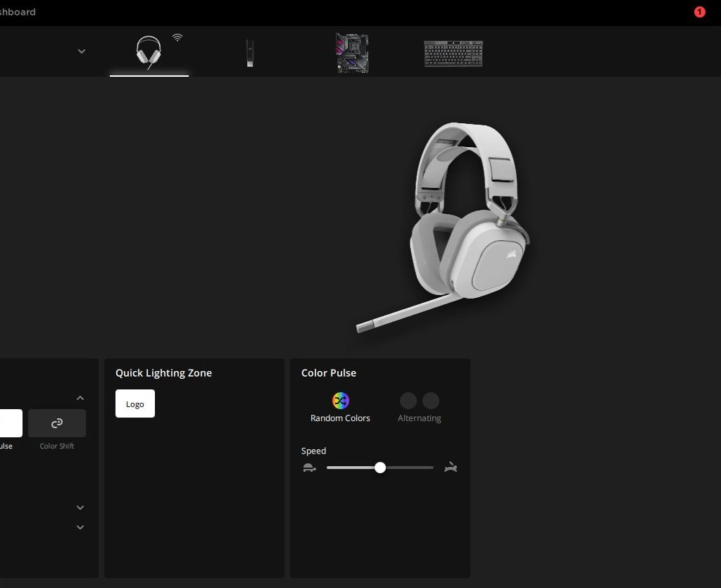Expand the bottom collapsed section chevron
Viewport: 721px width, 588px height.
pos(80,527)
